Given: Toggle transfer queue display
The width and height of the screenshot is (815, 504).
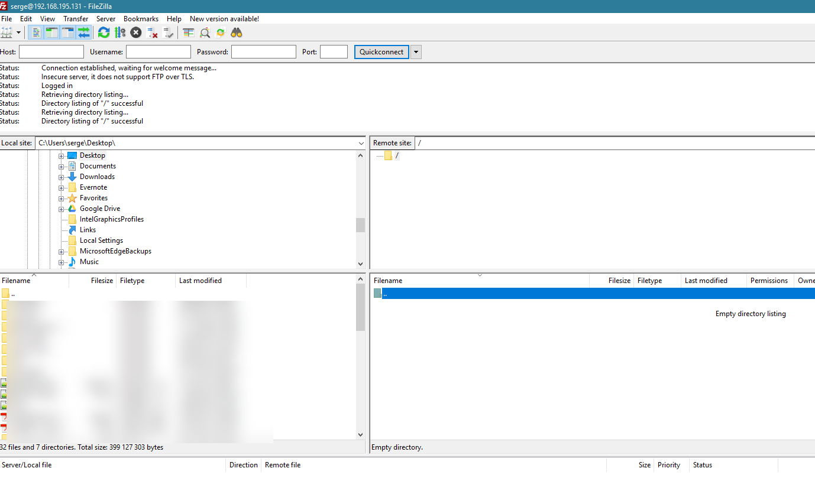Looking at the screenshot, I should pyautogui.click(x=83, y=32).
